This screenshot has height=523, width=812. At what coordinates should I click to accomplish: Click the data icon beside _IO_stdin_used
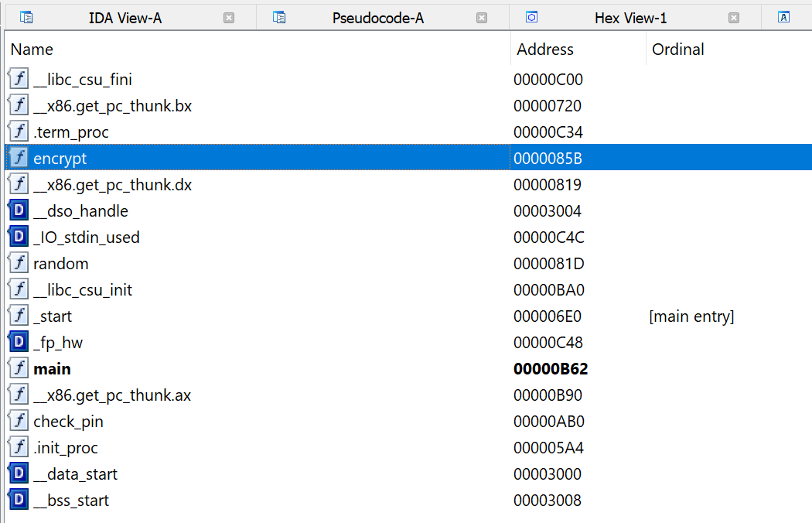click(18, 238)
